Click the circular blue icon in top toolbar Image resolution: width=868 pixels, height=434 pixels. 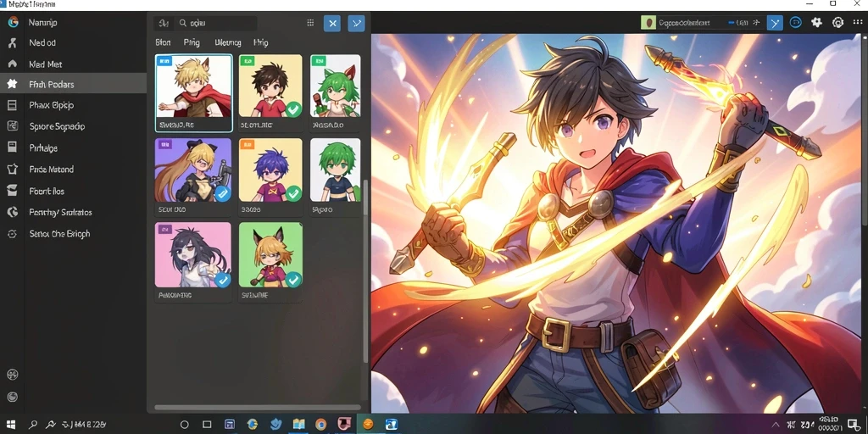pos(795,22)
